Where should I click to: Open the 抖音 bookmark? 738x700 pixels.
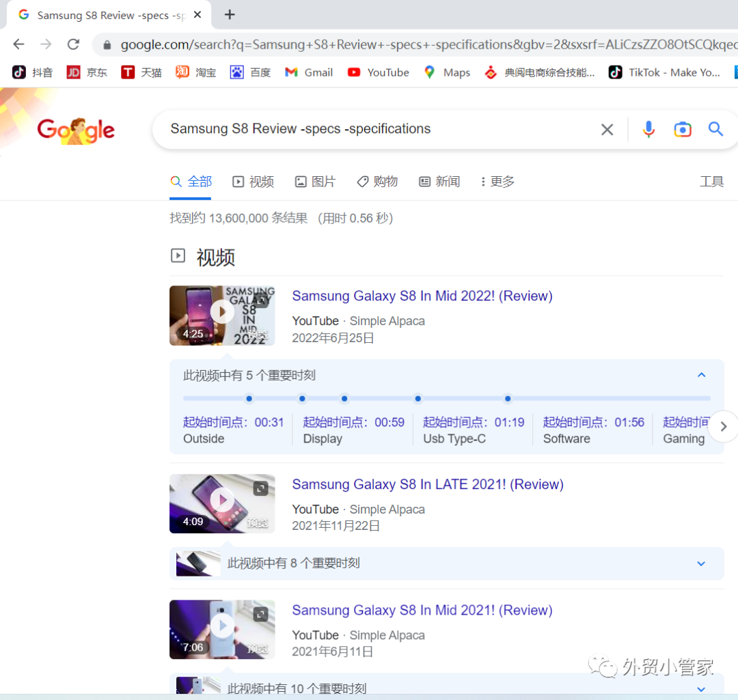click(33, 72)
